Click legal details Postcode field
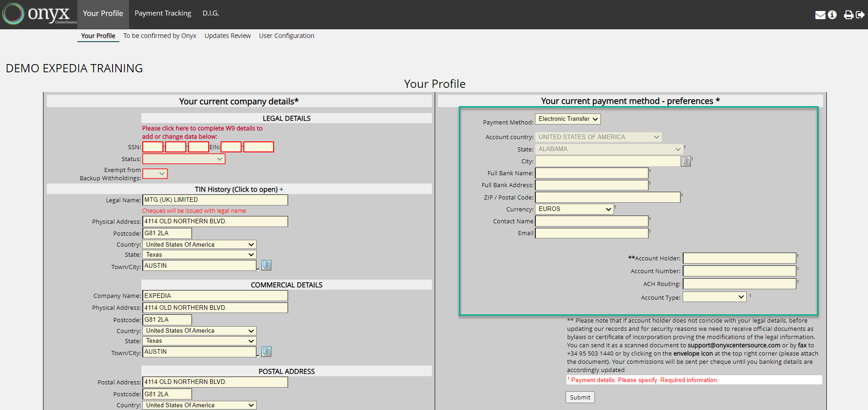Image resolution: width=868 pixels, height=410 pixels. [167, 233]
